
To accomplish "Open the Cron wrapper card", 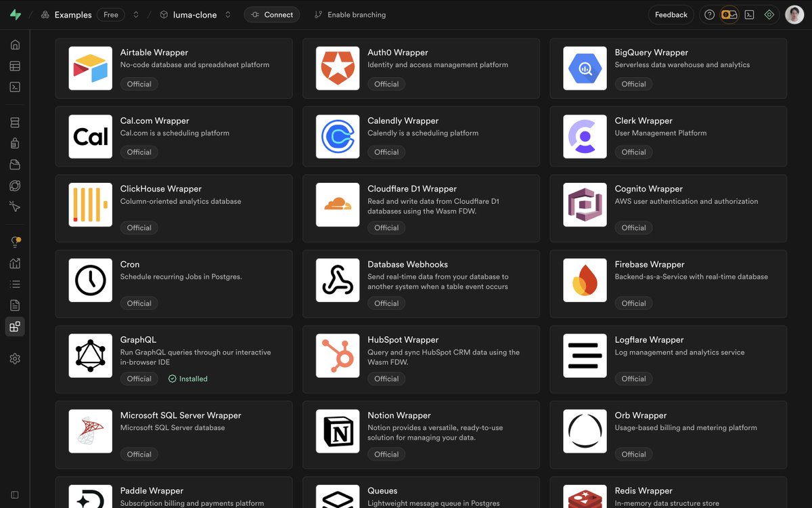I will pyautogui.click(x=174, y=283).
